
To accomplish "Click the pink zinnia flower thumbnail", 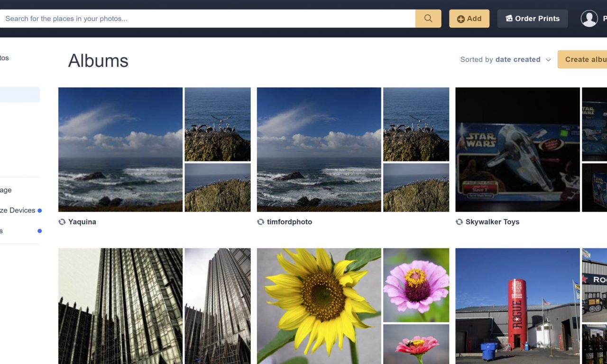I will [416, 285].
